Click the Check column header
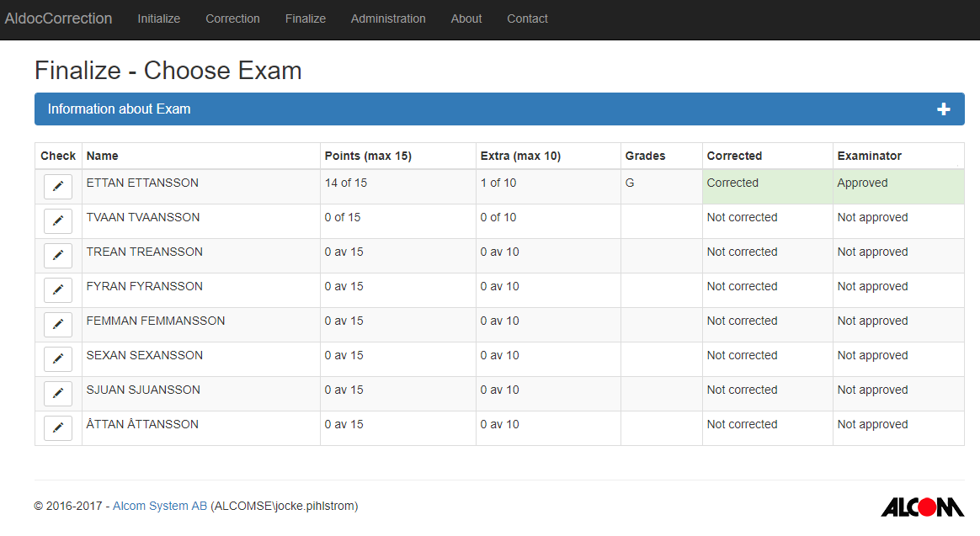 [58, 156]
